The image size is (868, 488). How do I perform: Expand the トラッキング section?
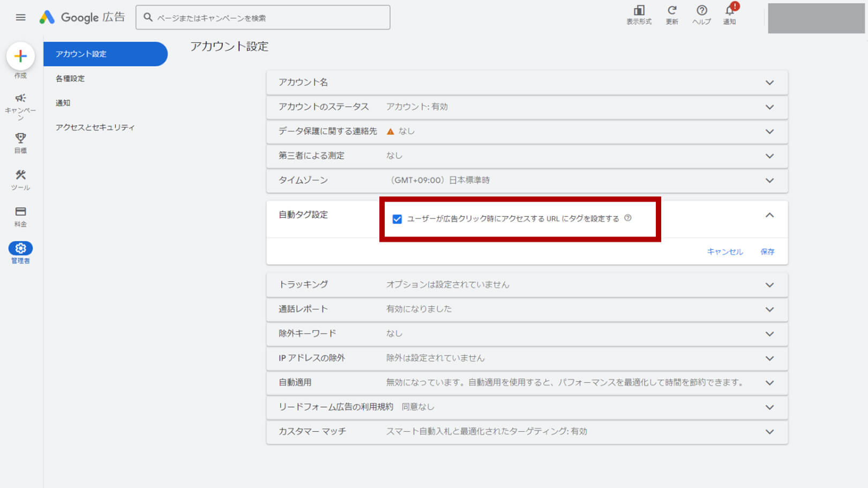(770, 285)
